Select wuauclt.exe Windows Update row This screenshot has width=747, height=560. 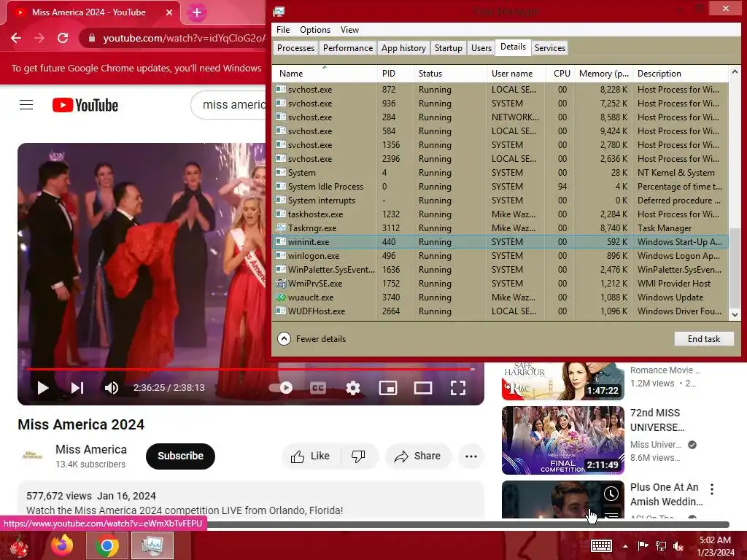500,297
